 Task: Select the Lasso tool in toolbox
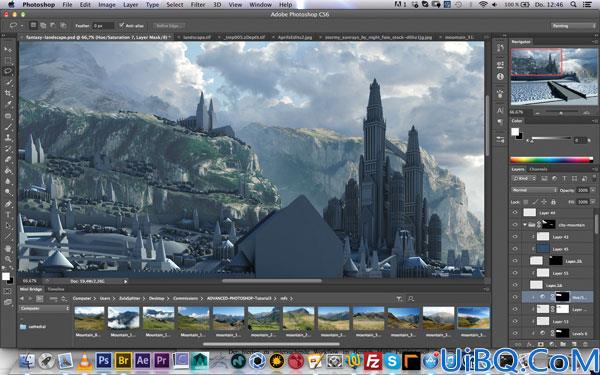(x=8, y=71)
